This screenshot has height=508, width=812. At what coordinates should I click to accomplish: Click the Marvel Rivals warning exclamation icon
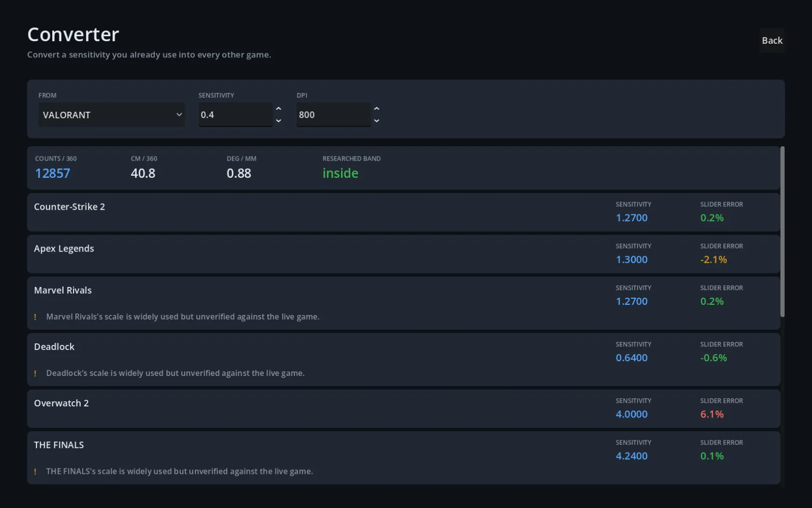[35, 317]
